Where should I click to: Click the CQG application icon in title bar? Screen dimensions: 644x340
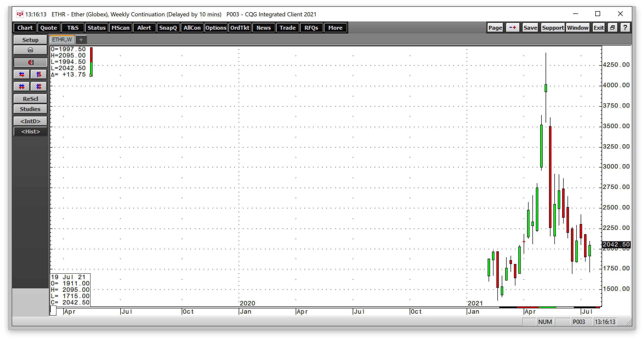[20, 14]
